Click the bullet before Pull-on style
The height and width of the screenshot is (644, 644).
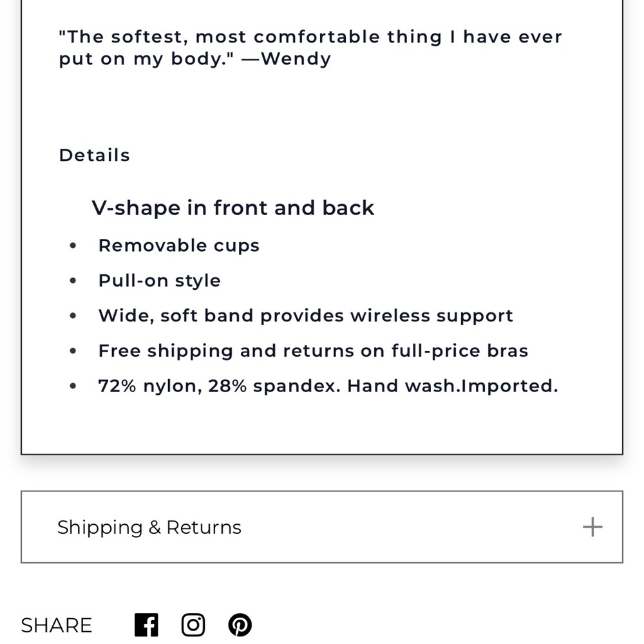73,281
